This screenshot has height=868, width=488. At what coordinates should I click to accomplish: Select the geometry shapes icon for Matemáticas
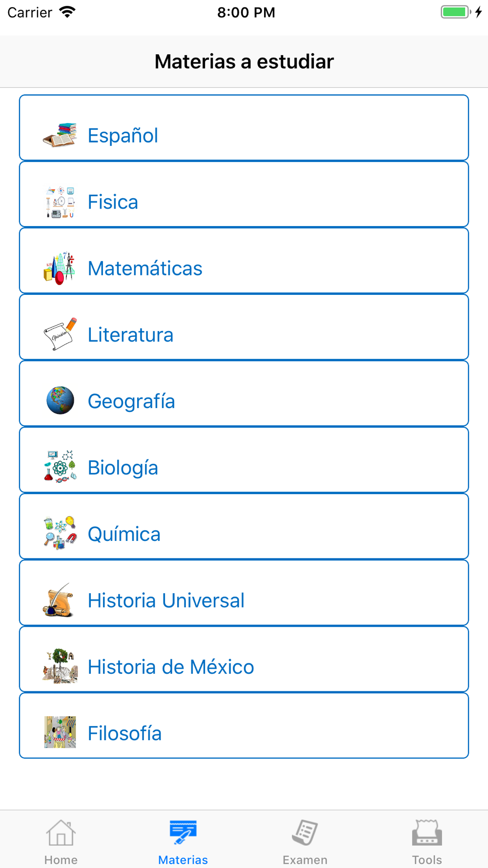tap(60, 268)
